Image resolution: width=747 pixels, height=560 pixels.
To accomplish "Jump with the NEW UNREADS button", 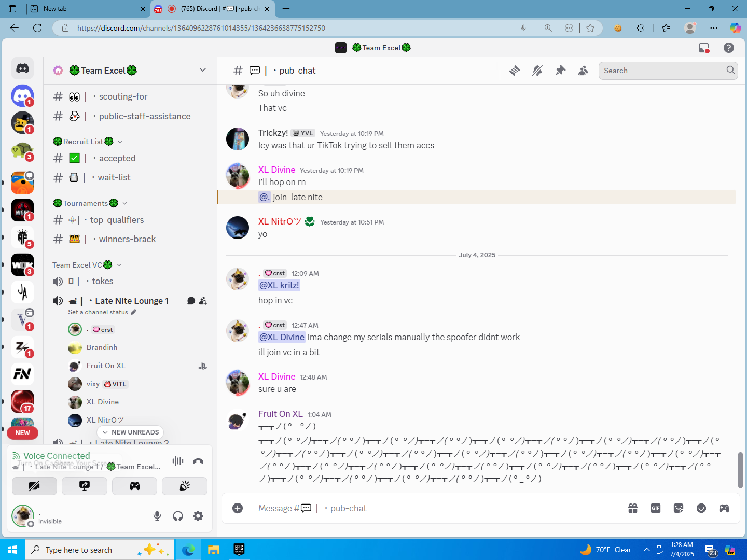I will tap(131, 432).
